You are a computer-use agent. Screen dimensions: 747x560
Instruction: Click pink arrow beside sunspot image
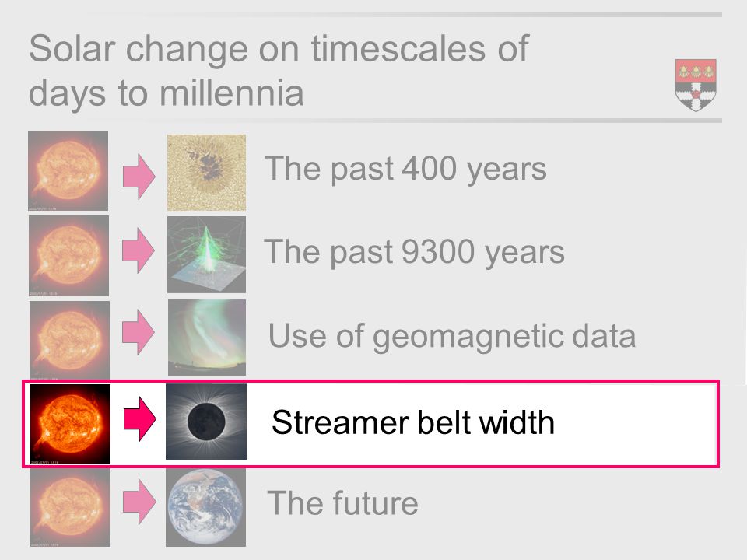coord(139,177)
